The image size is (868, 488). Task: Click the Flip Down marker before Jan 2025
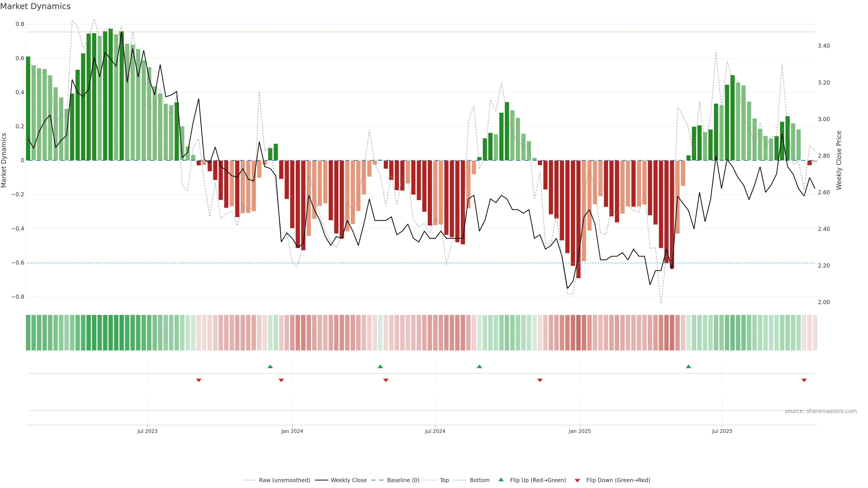(540, 380)
